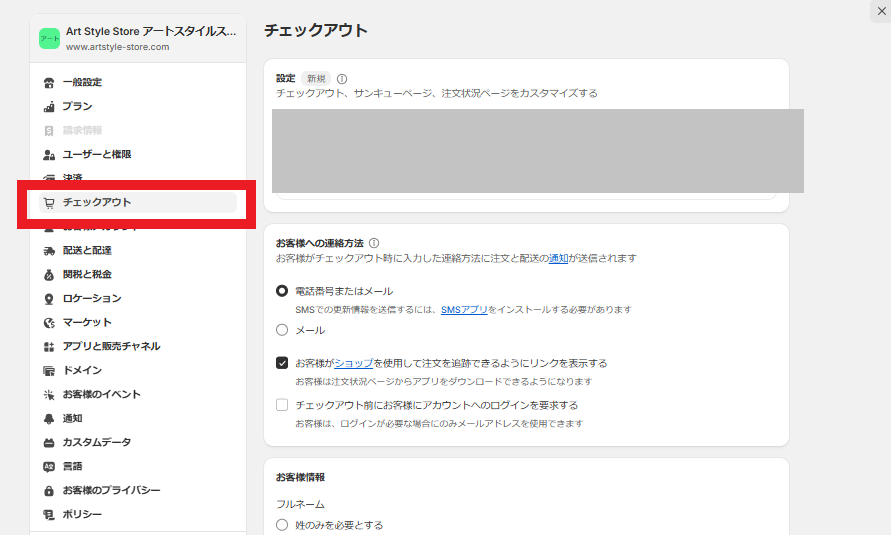Choose the メール radio button

point(282,330)
